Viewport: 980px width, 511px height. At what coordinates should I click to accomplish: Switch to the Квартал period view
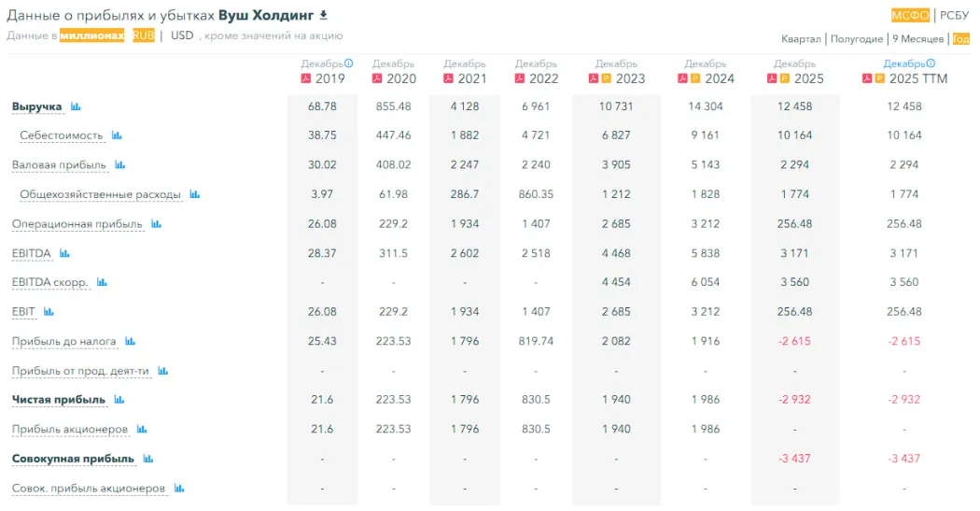[x=801, y=39]
